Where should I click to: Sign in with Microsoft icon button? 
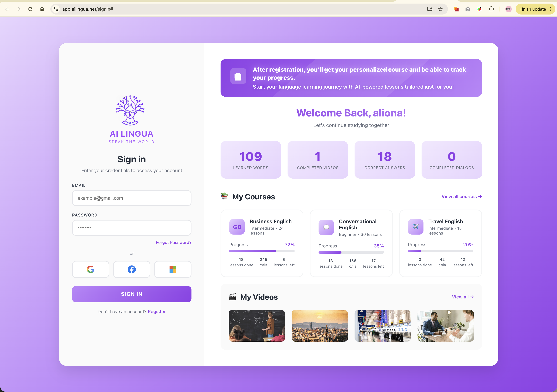(x=173, y=269)
